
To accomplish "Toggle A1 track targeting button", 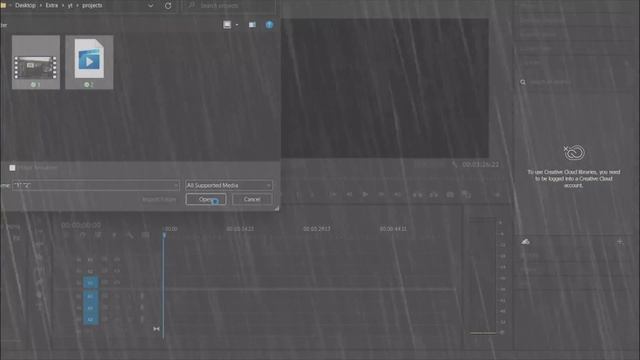I will click(x=91, y=296).
